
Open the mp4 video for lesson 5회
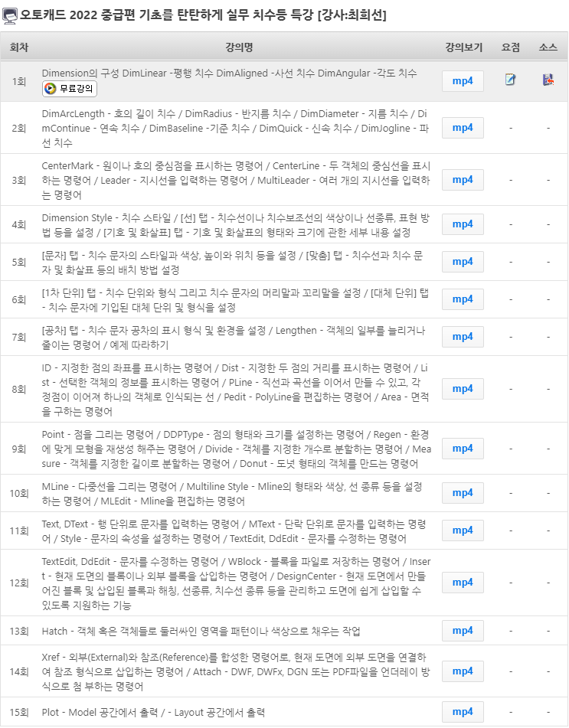click(x=463, y=262)
